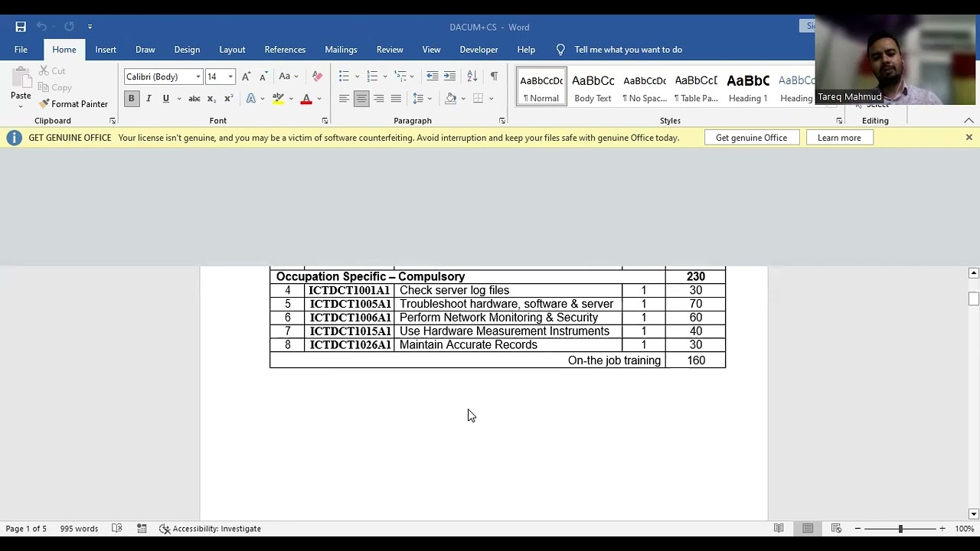This screenshot has width=980, height=551.
Task: Open the font name dropdown Calibri (Body)
Action: point(198,77)
